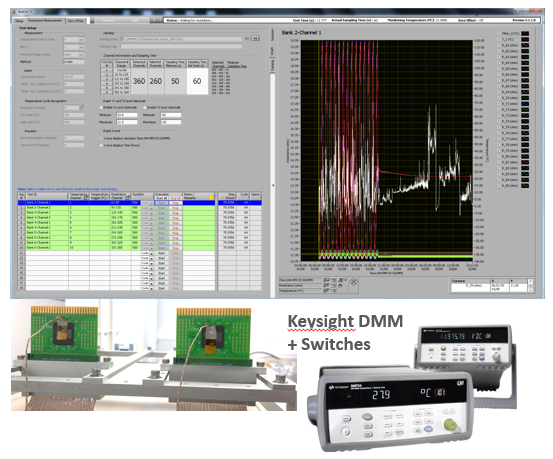Viewport: 553px width, 459px height.
Task: Open the Measure Range dropdown
Action: pos(81,54)
